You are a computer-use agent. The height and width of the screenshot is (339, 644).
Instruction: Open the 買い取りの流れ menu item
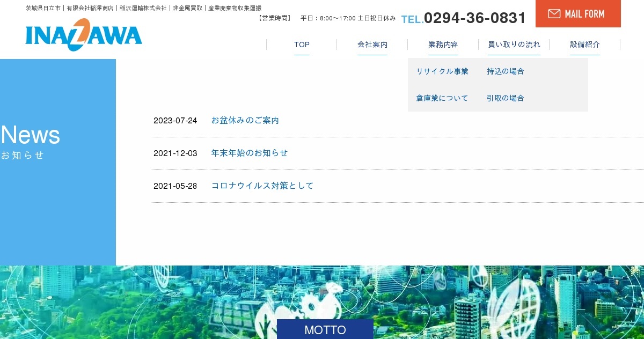coord(514,45)
